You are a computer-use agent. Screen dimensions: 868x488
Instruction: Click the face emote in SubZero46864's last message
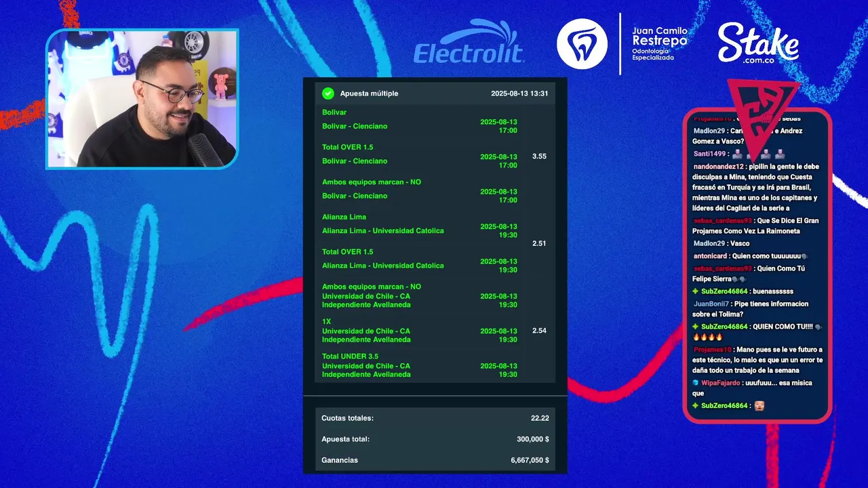tap(759, 405)
